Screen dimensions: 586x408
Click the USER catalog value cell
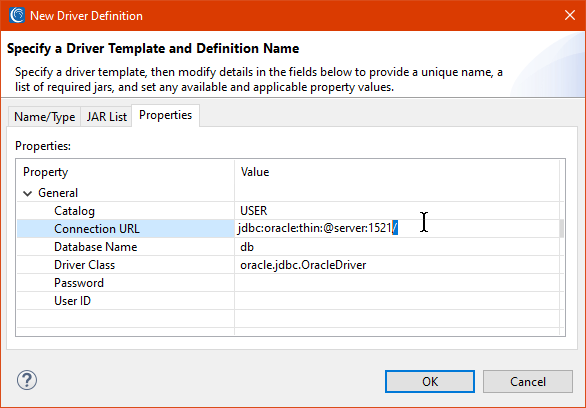click(x=397, y=211)
